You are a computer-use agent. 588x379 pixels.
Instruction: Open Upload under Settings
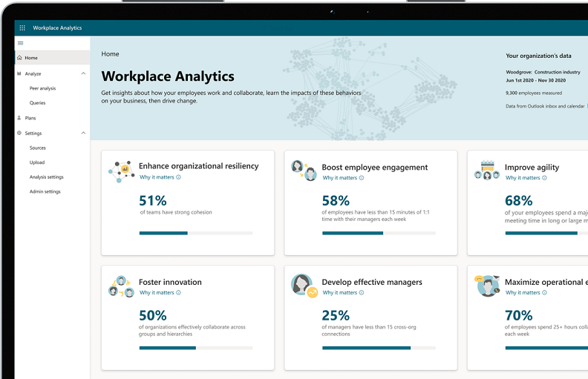pyautogui.click(x=37, y=162)
